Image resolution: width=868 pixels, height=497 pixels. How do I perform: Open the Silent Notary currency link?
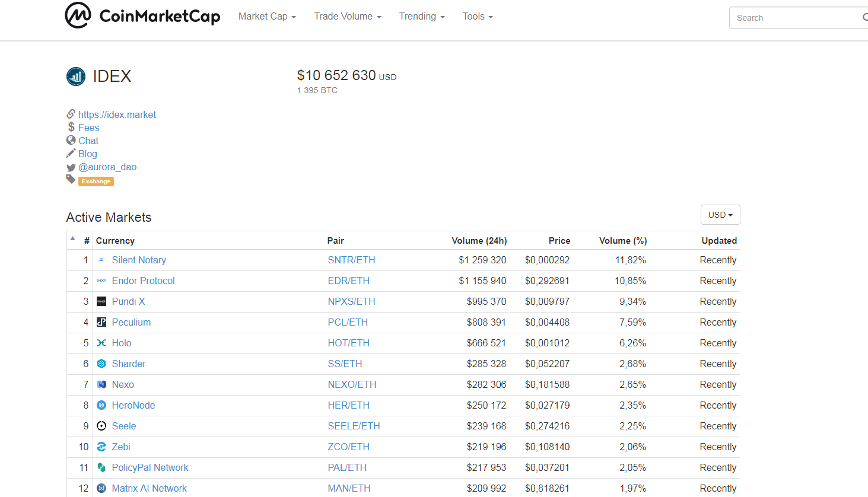click(x=139, y=260)
